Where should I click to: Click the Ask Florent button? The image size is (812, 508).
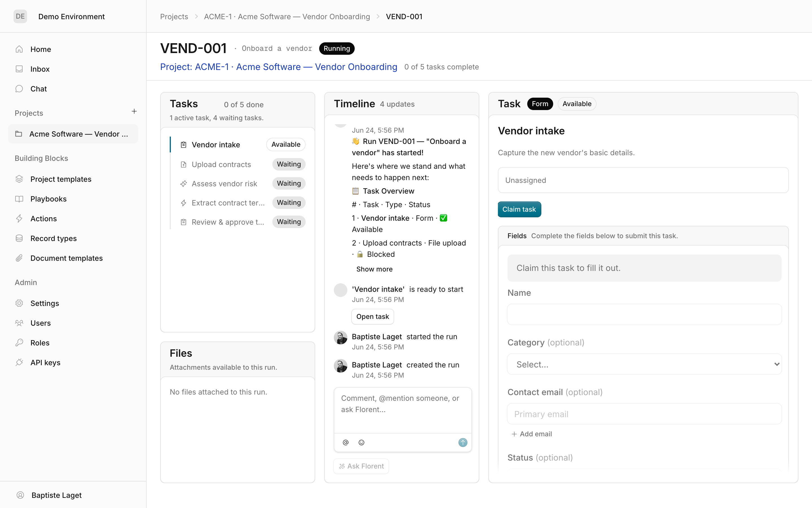point(361,466)
